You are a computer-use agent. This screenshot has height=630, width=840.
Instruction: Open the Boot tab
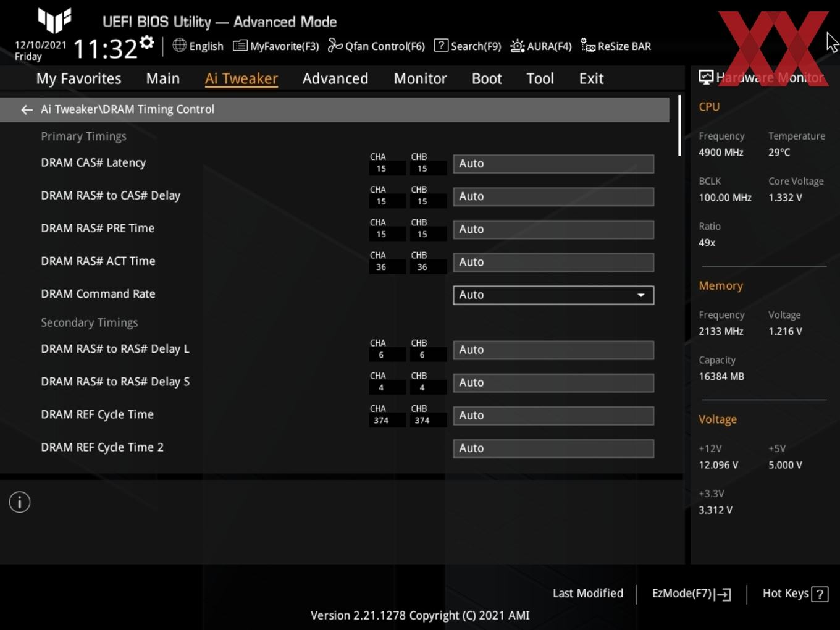(x=487, y=78)
